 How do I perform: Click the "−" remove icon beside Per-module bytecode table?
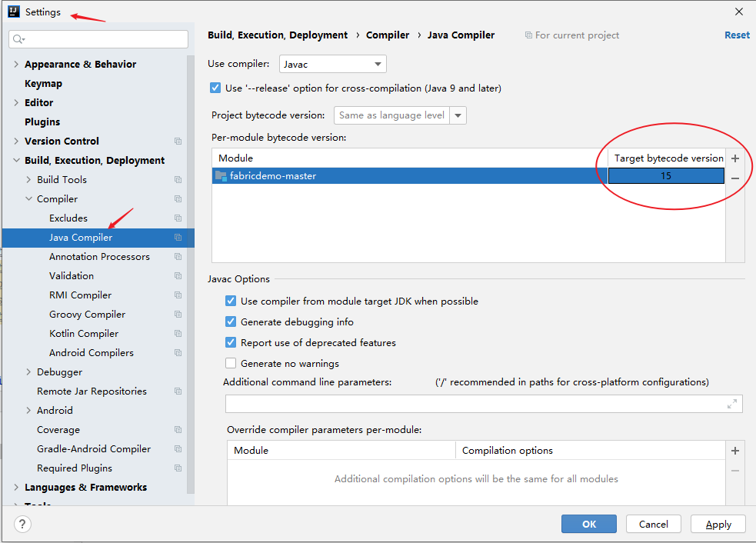click(734, 177)
